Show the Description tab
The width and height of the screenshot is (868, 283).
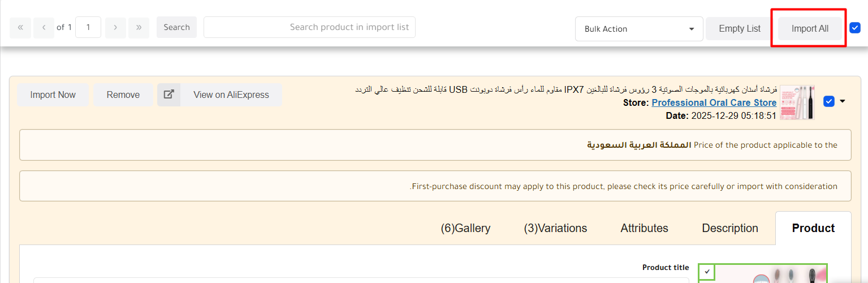(x=729, y=228)
